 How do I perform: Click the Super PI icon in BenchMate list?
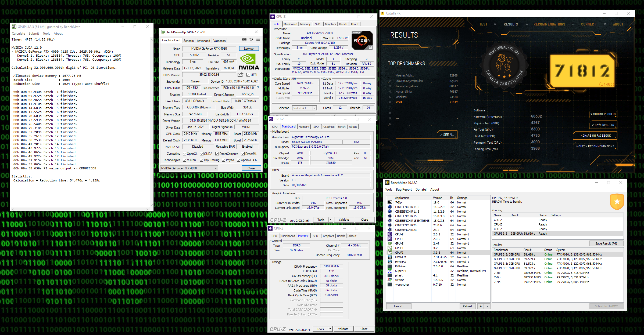point(389,271)
